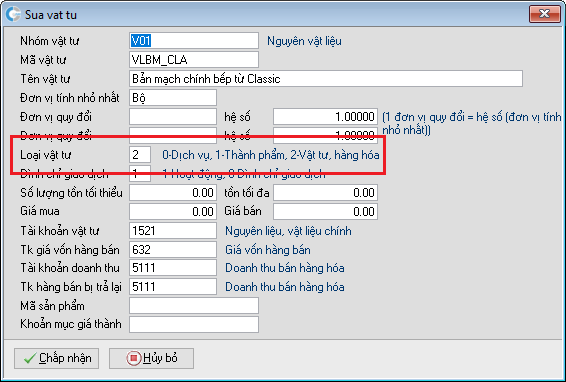Close the Sua vat tu dialog
Viewport: 566px width, 382px height.
544,14
